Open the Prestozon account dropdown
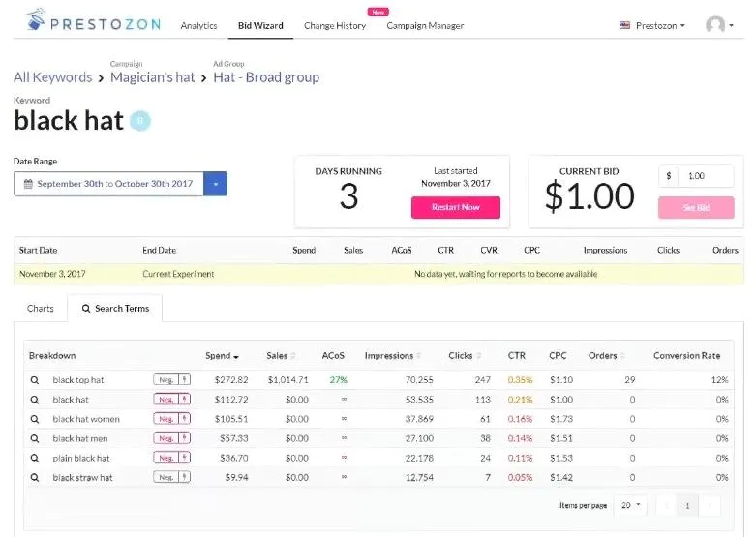This screenshot has width=756, height=537. pos(652,25)
